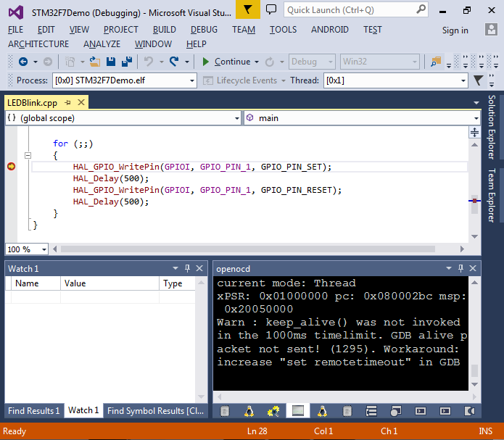
Task: Open Watch 1 window position menu arrow
Action: click(x=175, y=268)
